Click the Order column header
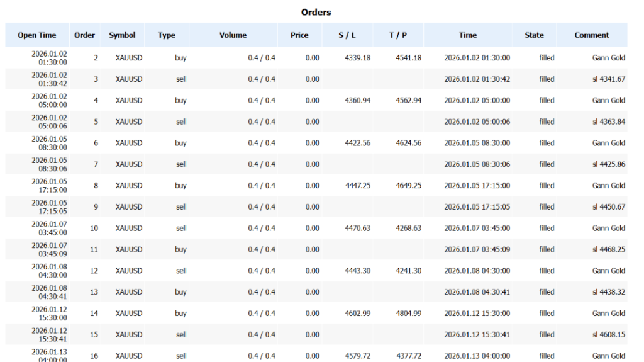The height and width of the screenshot is (362, 644). click(x=85, y=35)
